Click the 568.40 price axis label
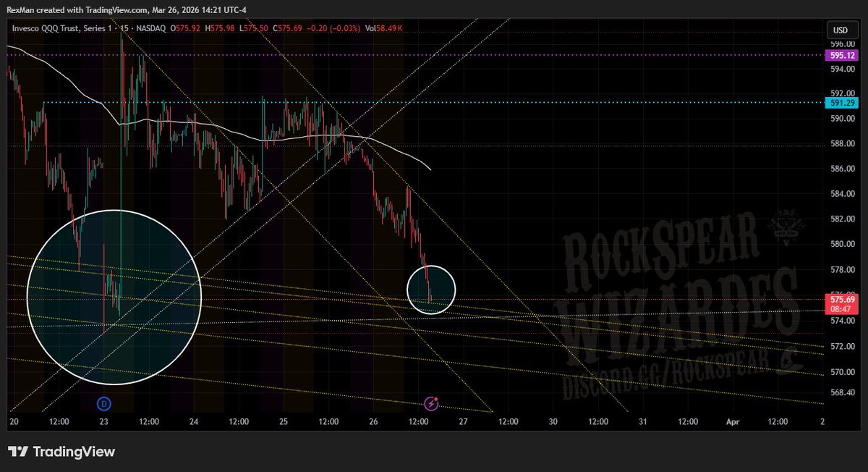The height and width of the screenshot is (472, 868). click(x=841, y=393)
